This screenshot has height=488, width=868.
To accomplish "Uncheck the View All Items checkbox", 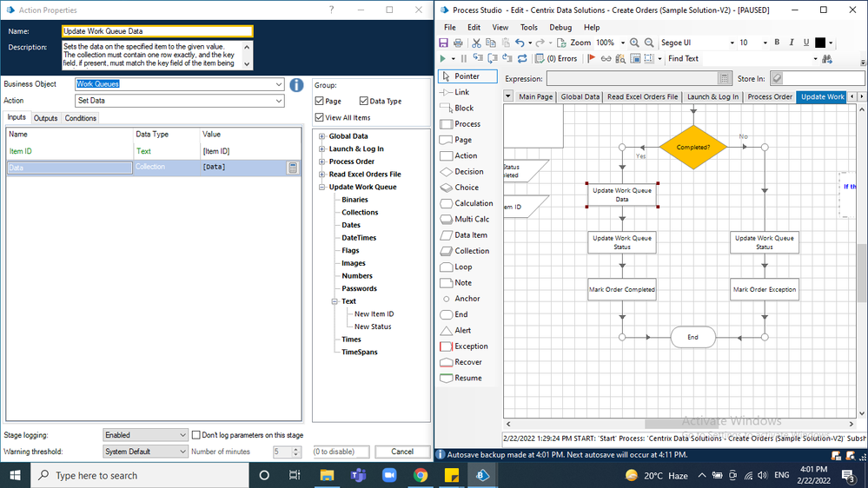I will click(320, 117).
